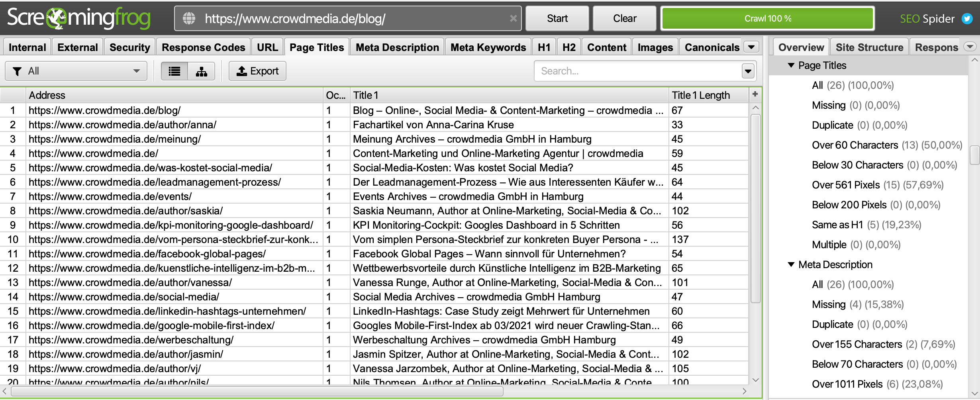Select row https://www.crowdmedia.de/author/anna/

click(374, 125)
